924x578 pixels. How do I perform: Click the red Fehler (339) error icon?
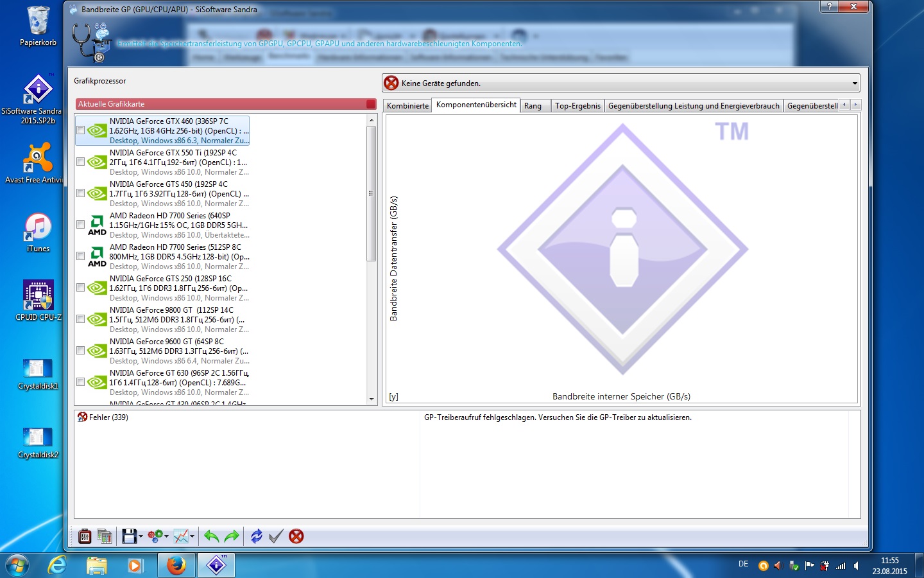[x=82, y=417]
